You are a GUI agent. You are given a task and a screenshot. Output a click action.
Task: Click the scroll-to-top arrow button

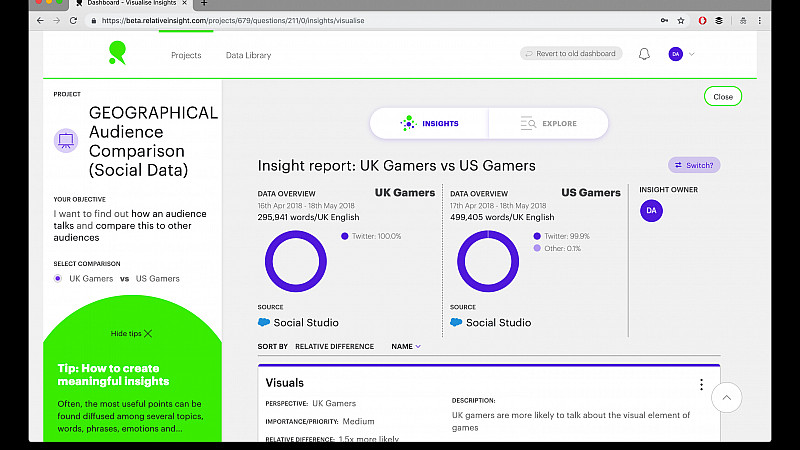click(727, 397)
